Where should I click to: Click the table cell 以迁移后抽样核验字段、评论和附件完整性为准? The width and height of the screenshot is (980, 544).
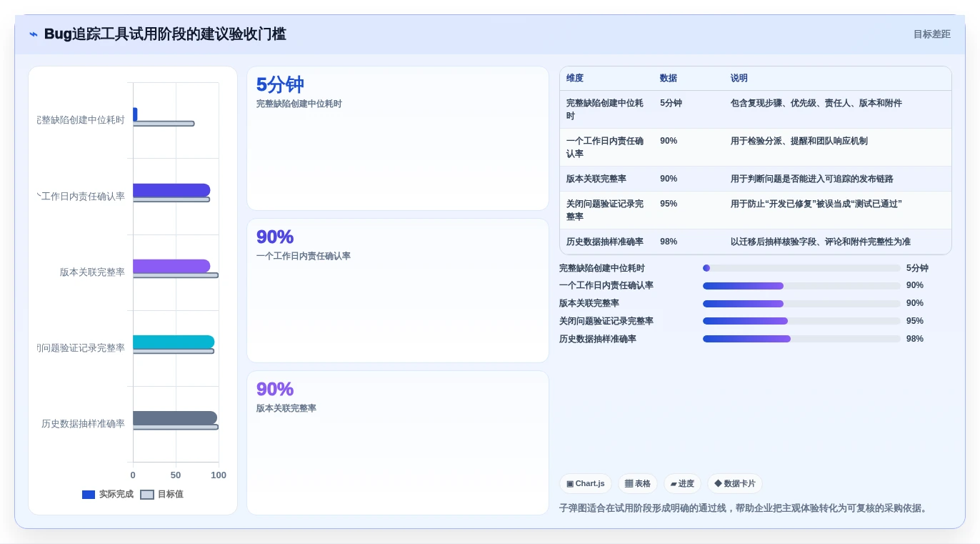[x=821, y=242]
